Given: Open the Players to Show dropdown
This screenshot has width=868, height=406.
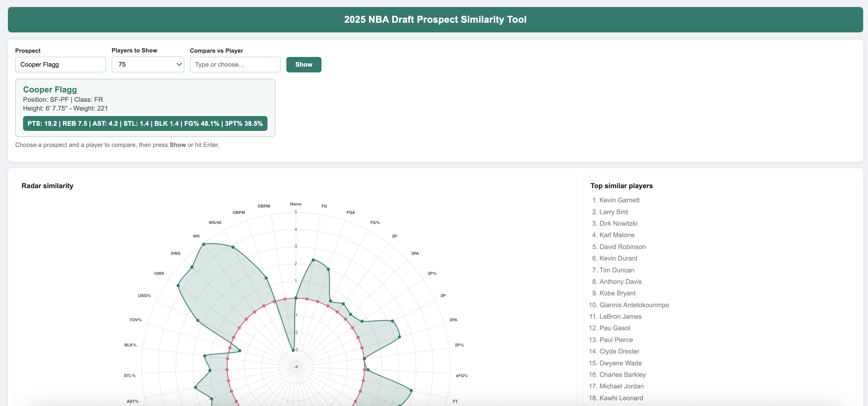Looking at the screenshot, I should (x=148, y=64).
